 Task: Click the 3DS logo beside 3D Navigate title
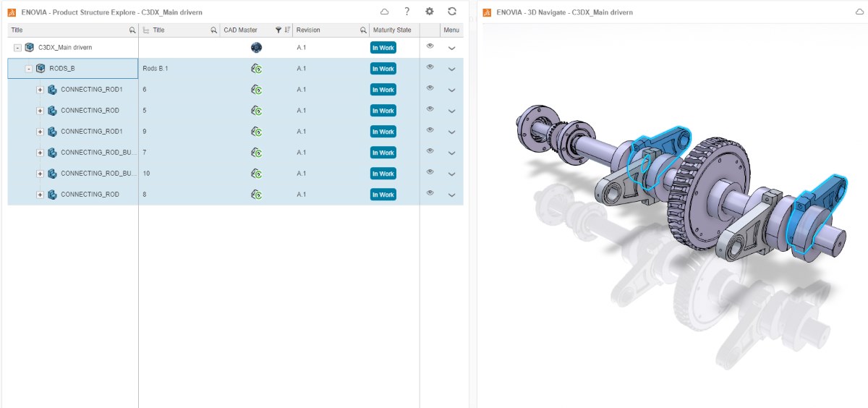(x=487, y=12)
